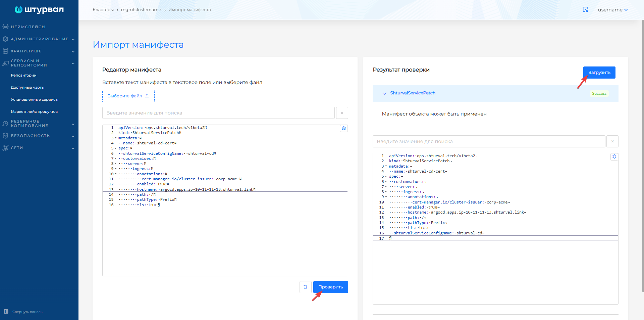Open Доступные чарты submenu item
This screenshot has height=320, width=644.
28,87
